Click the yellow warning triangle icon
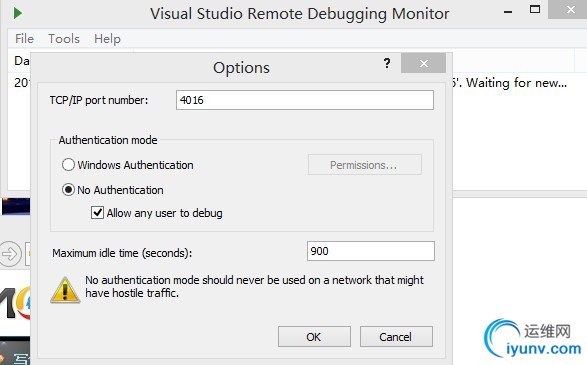Image resolution: width=587 pixels, height=365 pixels. 65,290
